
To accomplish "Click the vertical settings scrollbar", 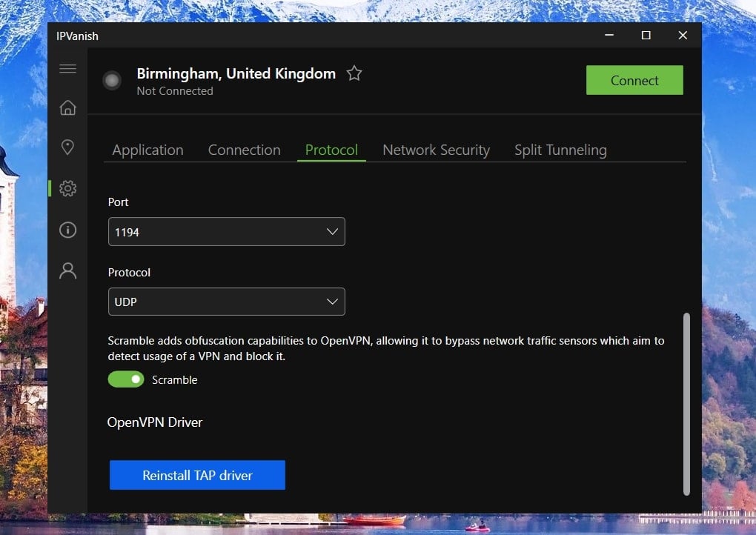I will [686, 404].
